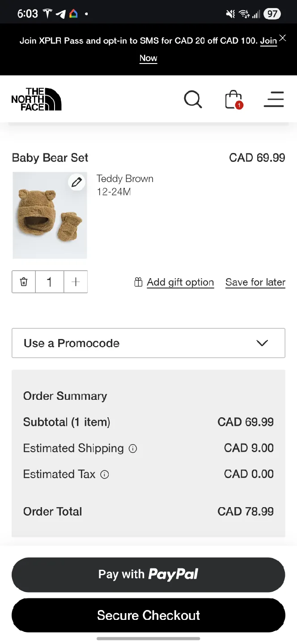Open the hamburger navigation menu

coord(274,99)
